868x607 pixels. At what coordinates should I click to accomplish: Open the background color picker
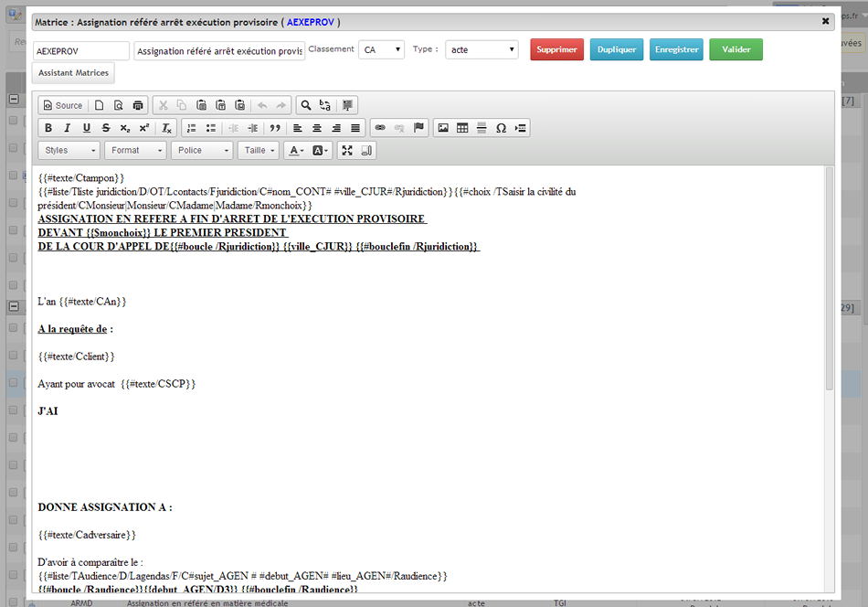click(320, 150)
